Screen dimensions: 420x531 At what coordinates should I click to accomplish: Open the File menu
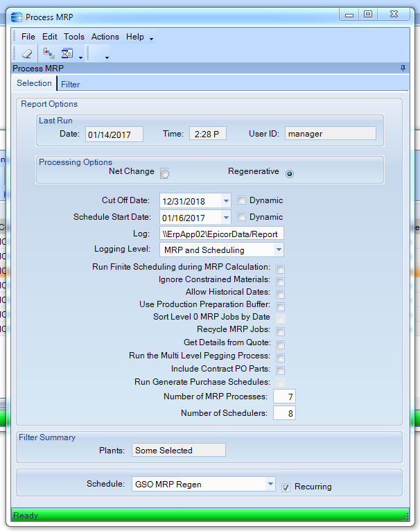(x=28, y=37)
